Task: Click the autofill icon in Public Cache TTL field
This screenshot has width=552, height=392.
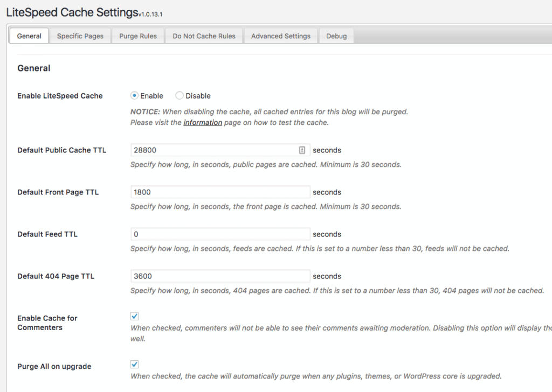Action: (302, 150)
